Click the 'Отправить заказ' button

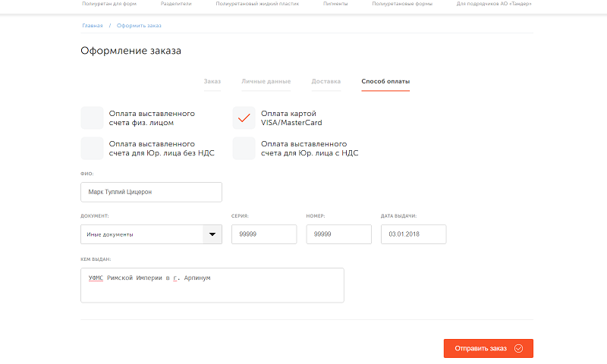[489, 349]
